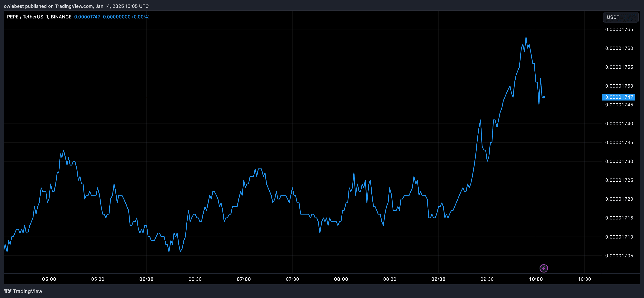Click the 0.00001730 price scale label

pos(619,161)
